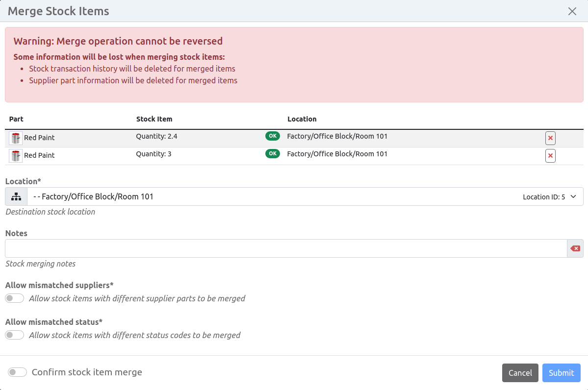Enable Allow mismatched suppliers toggle
The image size is (588, 390).
tap(15, 298)
